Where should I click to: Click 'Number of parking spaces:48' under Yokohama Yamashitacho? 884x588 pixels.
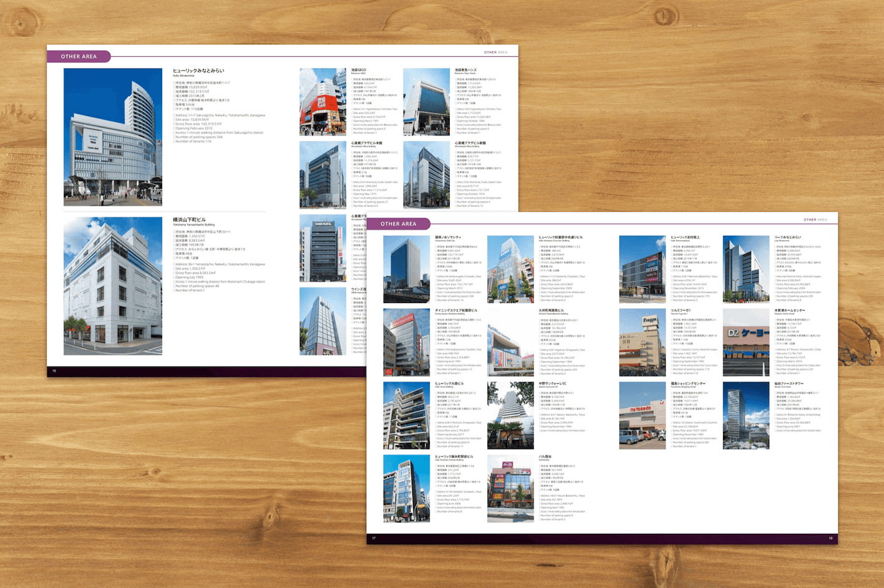[197, 286]
